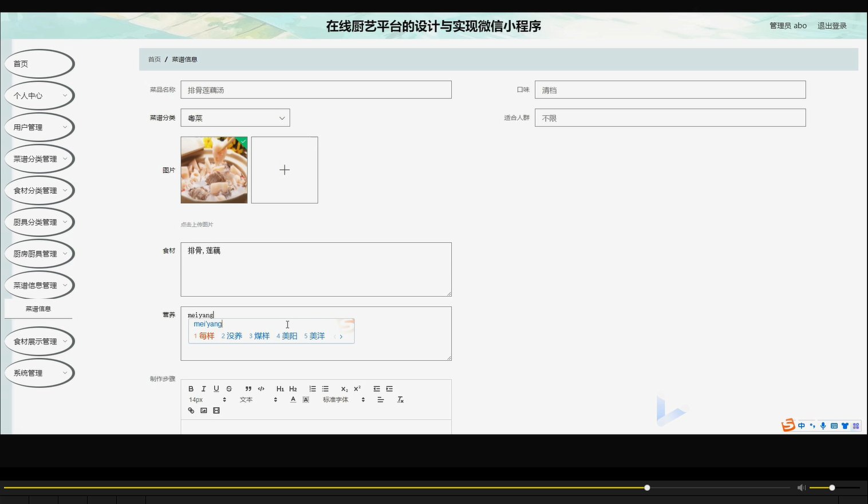This screenshot has width=868, height=504.
Task: Open the 菜谱分类 dropdown showing 粤菜
Action: pyautogui.click(x=235, y=118)
